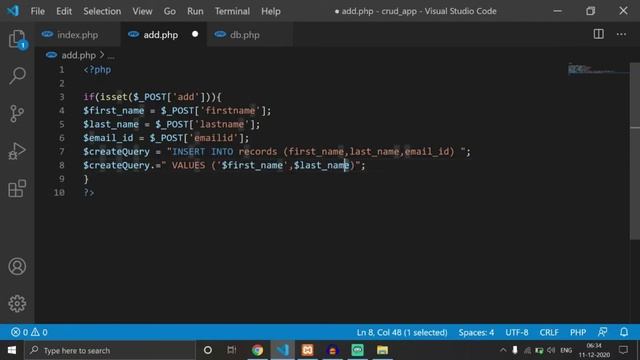Image resolution: width=640 pixels, height=360 pixels.
Task: Open the View menu
Action: click(142, 11)
